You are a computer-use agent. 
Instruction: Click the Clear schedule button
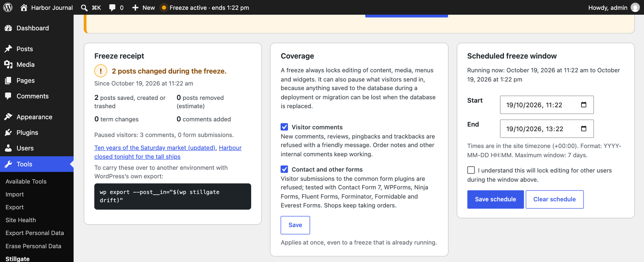555,200
